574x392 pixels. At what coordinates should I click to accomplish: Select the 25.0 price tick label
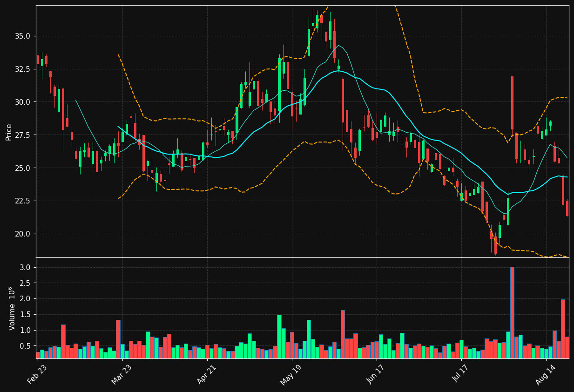(x=23, y=168)
